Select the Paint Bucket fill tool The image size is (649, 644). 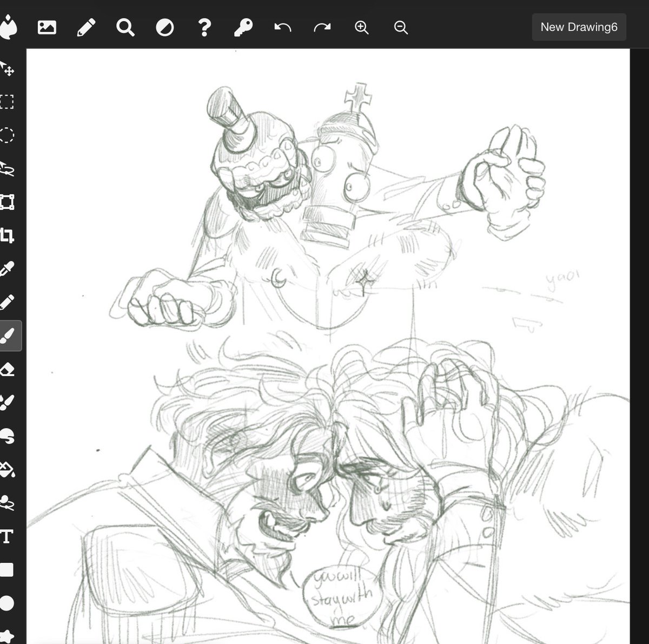pyautogui.click(x=6, y=469)
